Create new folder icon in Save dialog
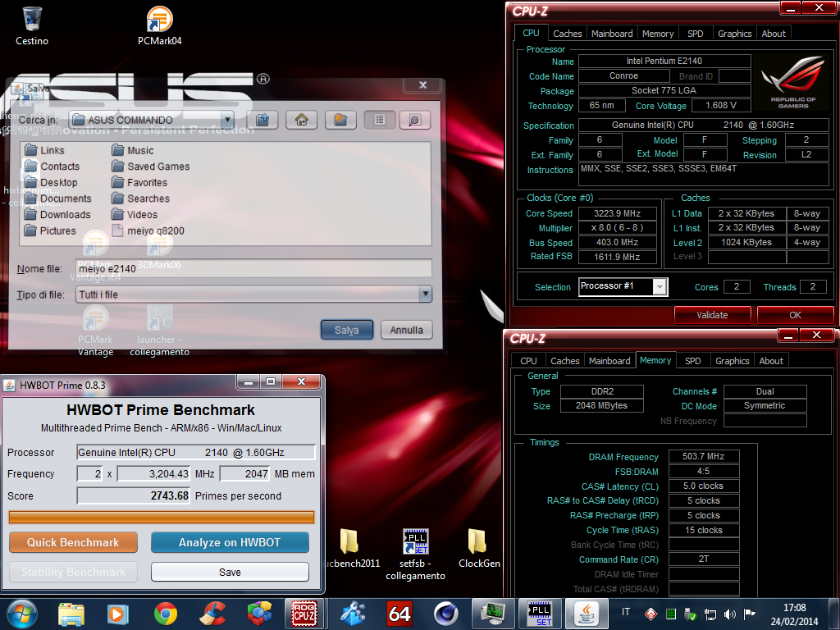The width and height of the screenshot is (840, 630). (340, 120)
